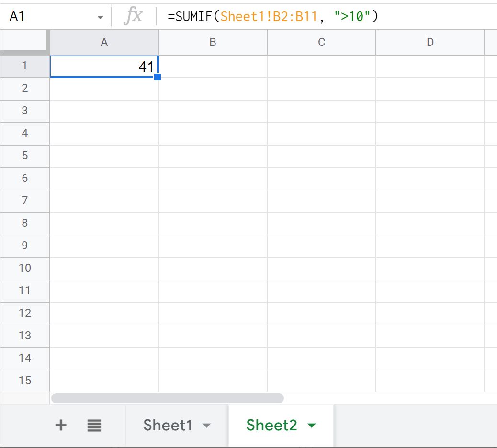497x448 pixels.
Task: Select row 1 header
Action: pos(25,66)
